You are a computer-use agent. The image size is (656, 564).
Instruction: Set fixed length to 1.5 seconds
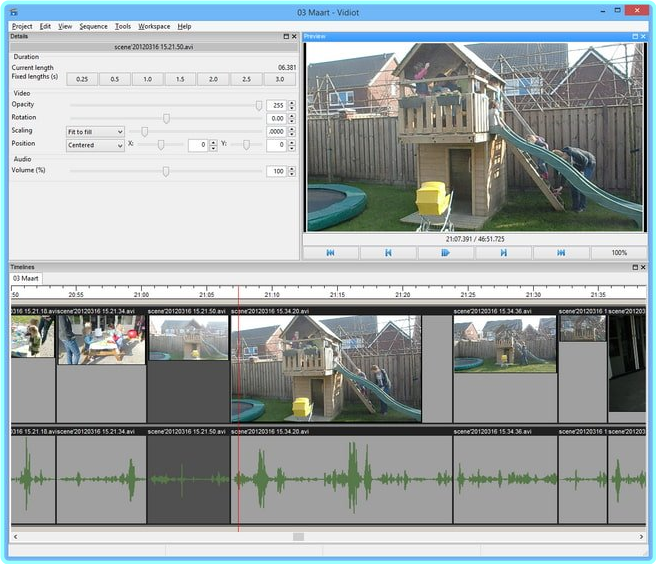[x=180, y=79]
